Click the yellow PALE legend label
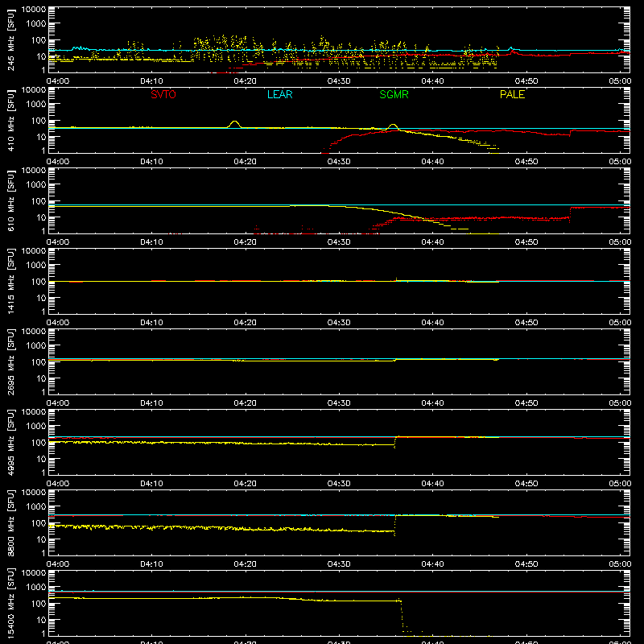 coord(512,94)
